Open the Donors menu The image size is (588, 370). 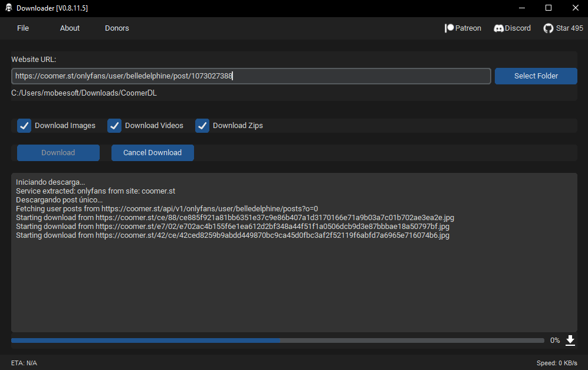click(117, 28)
